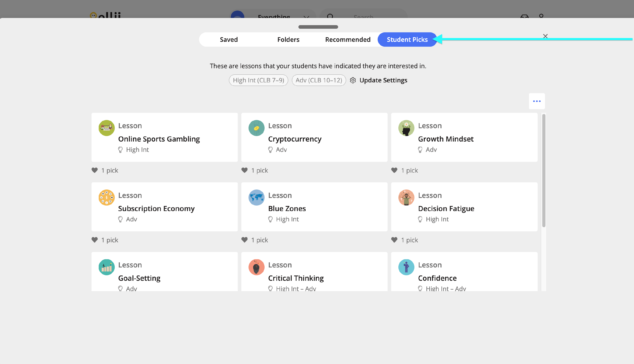Image resolution: width=634 pixels, height=364 pixels.
Task: Click the Online Sports Gambling lesson icon
Action: 107,128
